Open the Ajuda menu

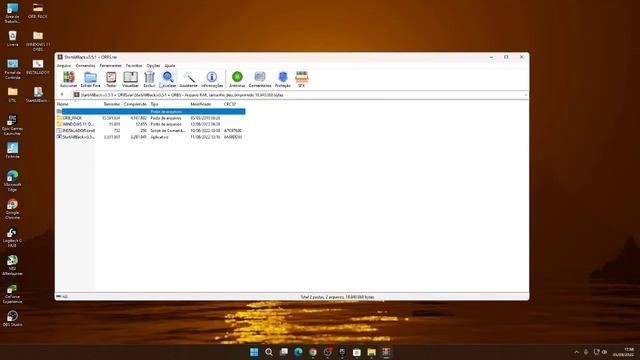tap(170, 65)
